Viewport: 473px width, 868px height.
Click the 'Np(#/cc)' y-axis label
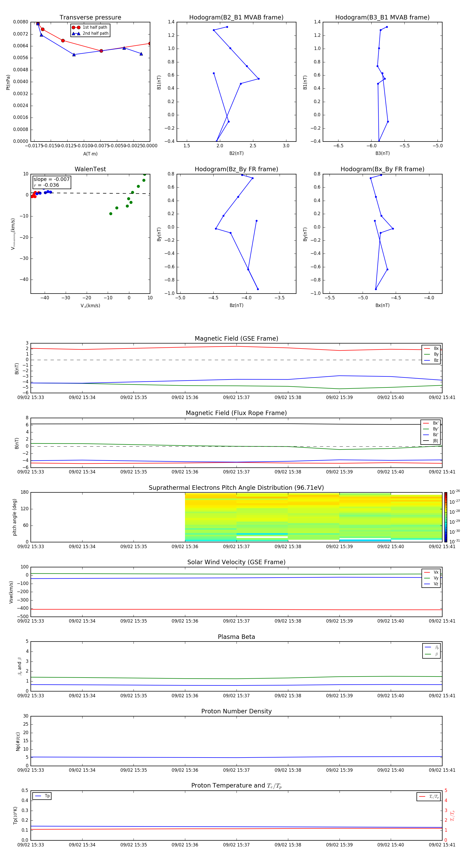(x=18, y=741)
